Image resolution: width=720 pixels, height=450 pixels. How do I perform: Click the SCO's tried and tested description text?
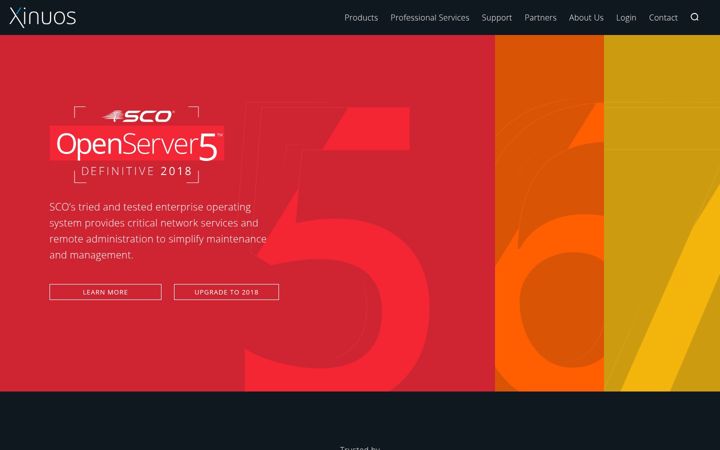[158, 231]
